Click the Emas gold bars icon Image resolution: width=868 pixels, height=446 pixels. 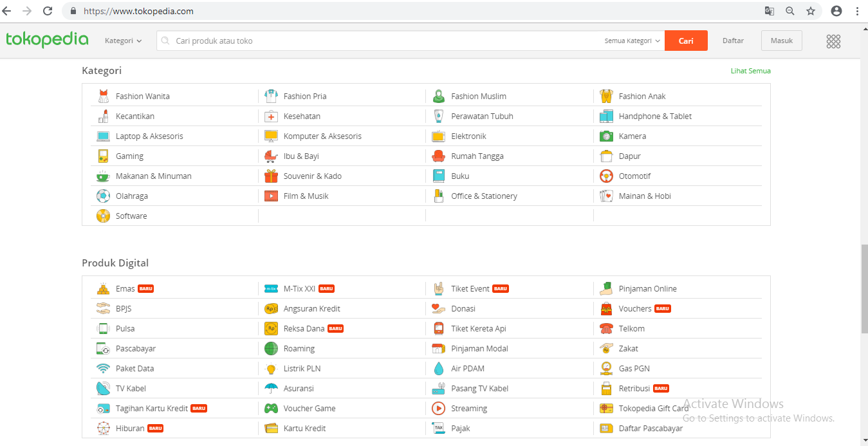[103, 289]
